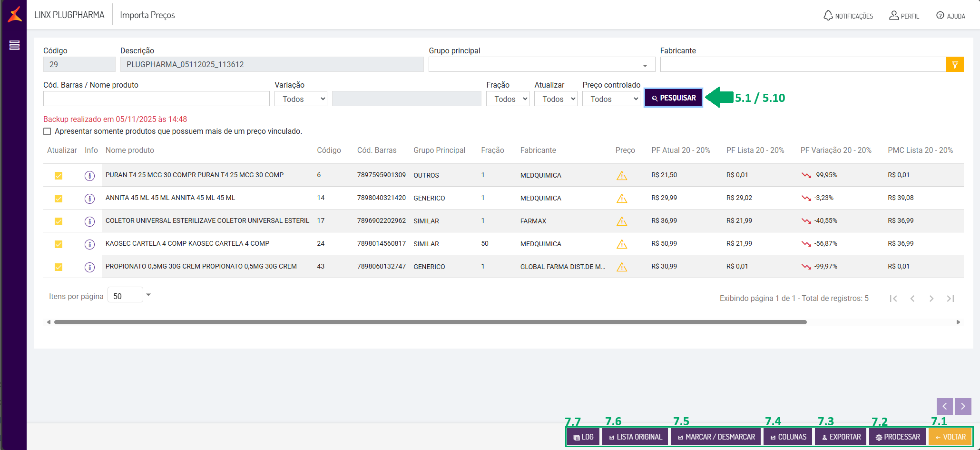Click the horizontal table scrollbar
The width and height of the screenshot is (980, 450).
[x=431, y=322]
